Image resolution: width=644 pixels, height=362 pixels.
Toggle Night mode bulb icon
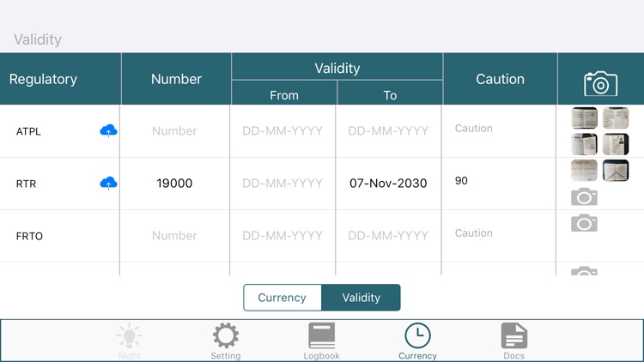(x=130, y=341)
